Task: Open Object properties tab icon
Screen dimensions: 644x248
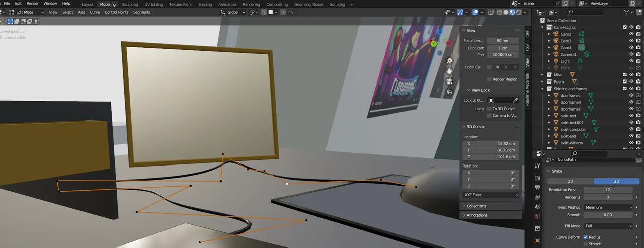Action: tap(537, 241)
